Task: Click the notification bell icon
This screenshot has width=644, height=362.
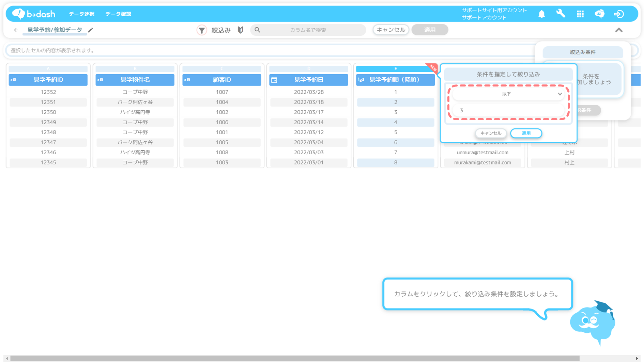Action: point(541,14)
